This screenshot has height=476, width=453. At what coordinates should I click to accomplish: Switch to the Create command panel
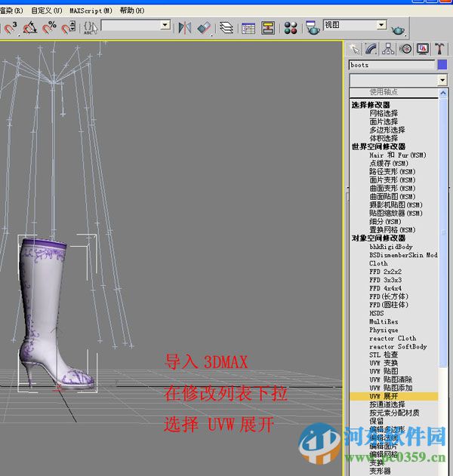355,48
